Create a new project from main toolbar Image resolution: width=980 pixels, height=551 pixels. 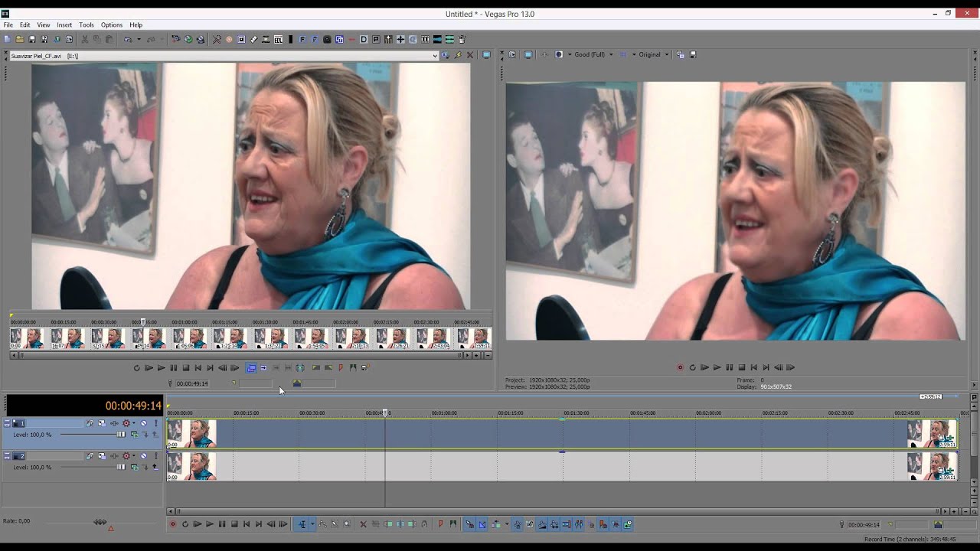click(8, 39)
